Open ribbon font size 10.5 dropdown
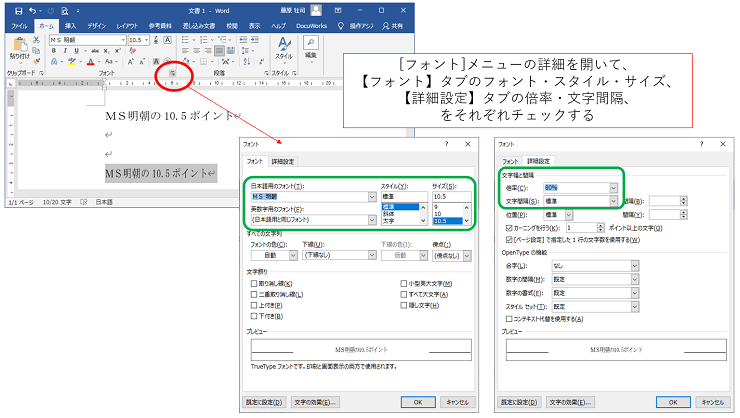 [147, 40]
